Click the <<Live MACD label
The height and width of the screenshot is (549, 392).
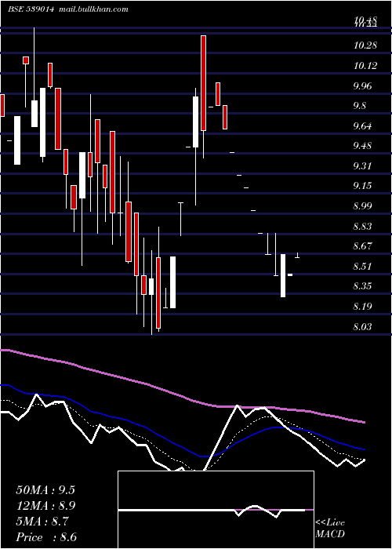click(330, 528)
